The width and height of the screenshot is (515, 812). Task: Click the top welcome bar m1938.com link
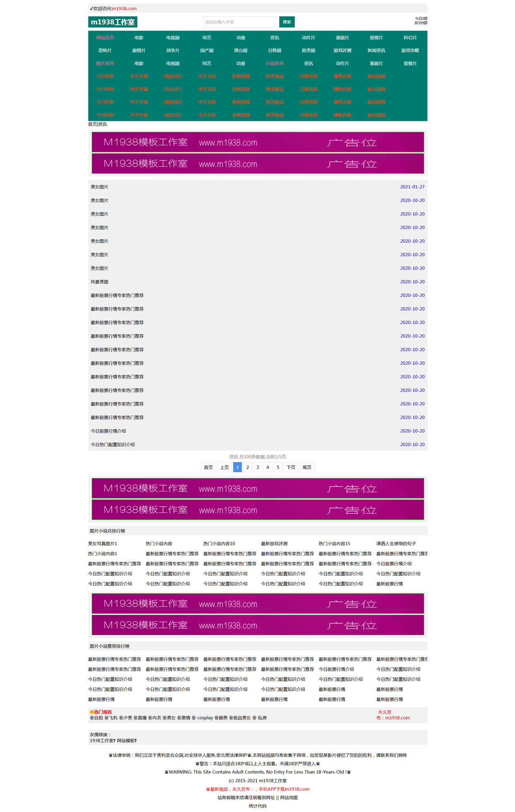click(124, 8)
